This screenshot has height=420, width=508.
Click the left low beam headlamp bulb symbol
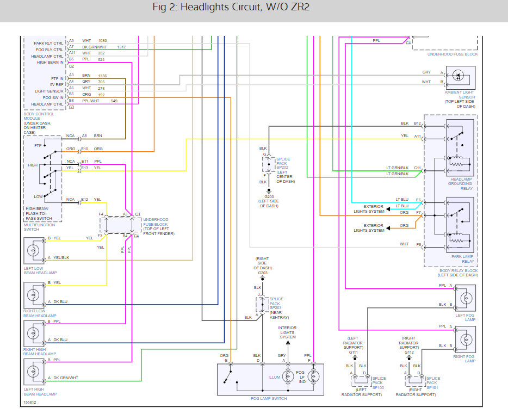pyautogui.click(x=34, y=250)
